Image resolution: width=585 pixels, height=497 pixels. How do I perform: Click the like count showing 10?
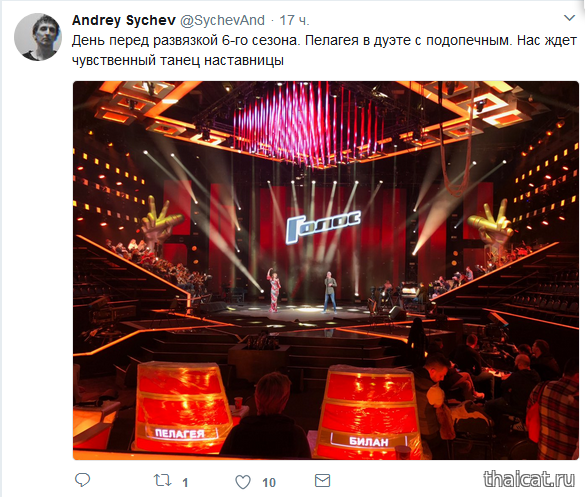(x=269, y=482)
